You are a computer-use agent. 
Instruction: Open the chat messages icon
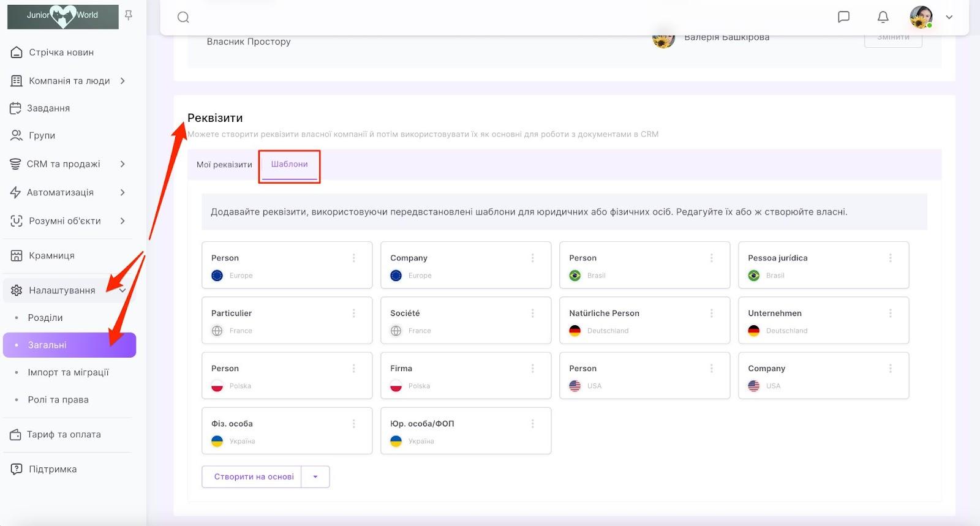click(843, 17)
